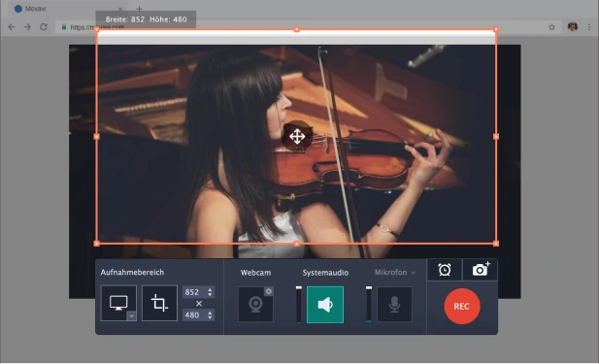Enable the Webcam capture
This screenshot has height=364, width=599.
[x=255, y=305]
